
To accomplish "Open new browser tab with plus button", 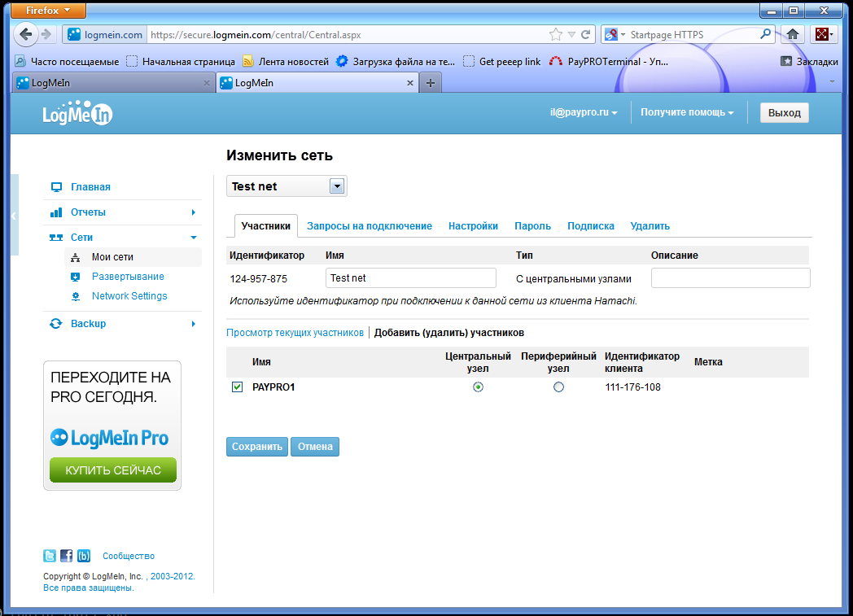I will (x=431, y=82).
